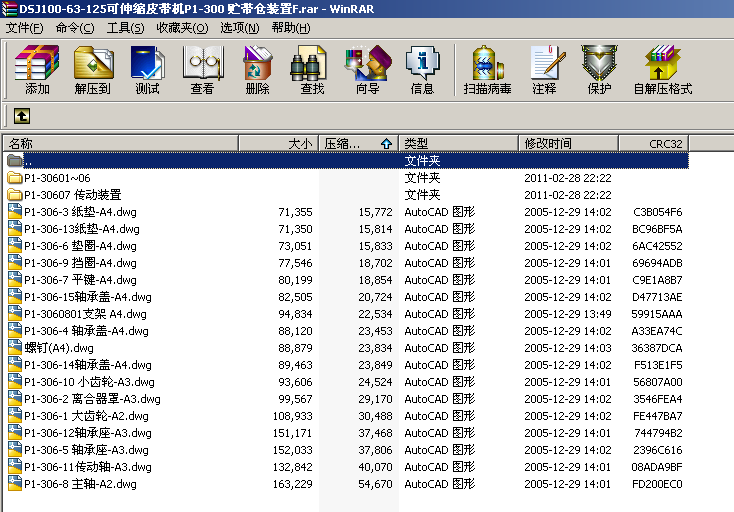The image size is (734, 512).
Task: Open the 文件(F) menu
Action: click(x=24, y=28)
